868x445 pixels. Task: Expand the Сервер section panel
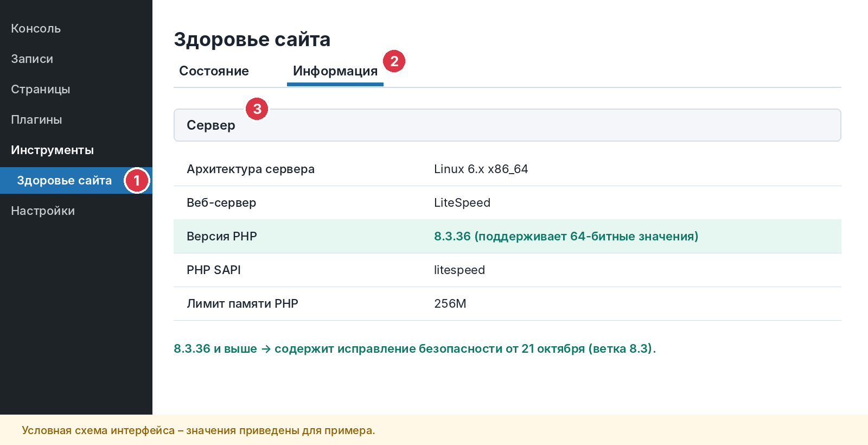[x=507, y=125]
